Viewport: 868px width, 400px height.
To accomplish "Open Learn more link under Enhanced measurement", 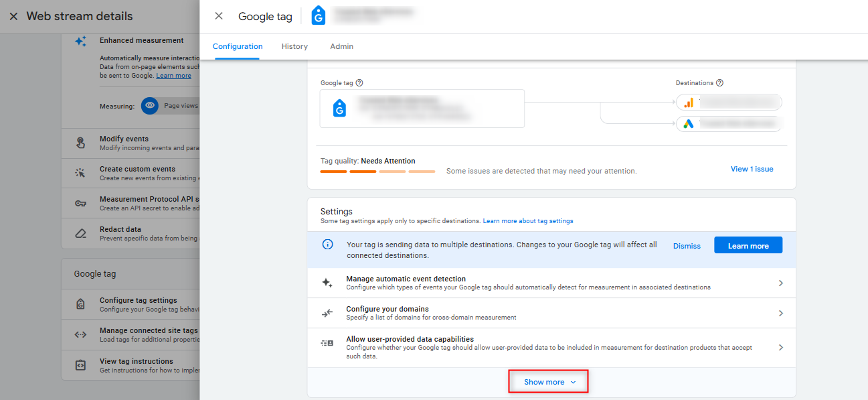I will click(173, 76).
